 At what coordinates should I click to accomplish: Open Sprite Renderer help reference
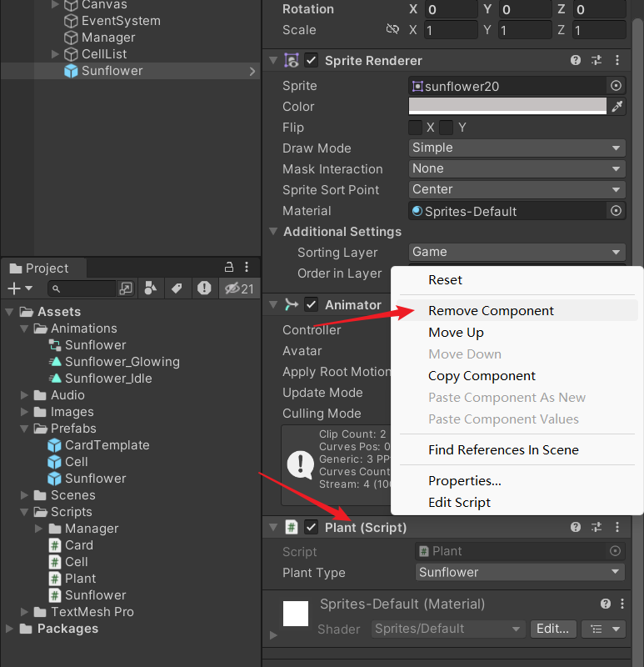[576, 61]
